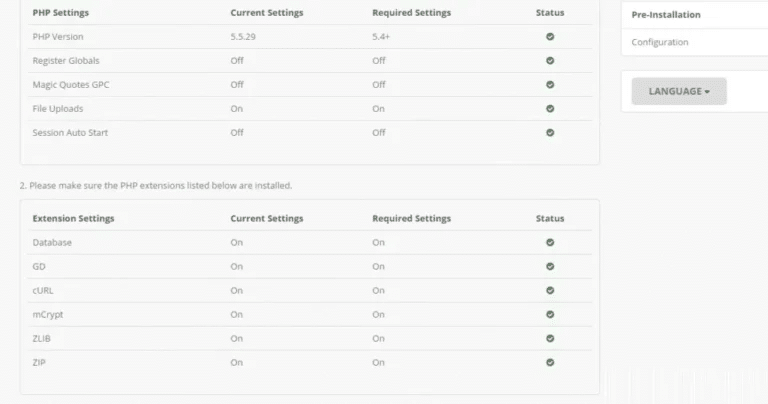Click the mCrypt extension status checkmark
The width and height of the screenshot is (768, 404).
click(x=550, y=314)
